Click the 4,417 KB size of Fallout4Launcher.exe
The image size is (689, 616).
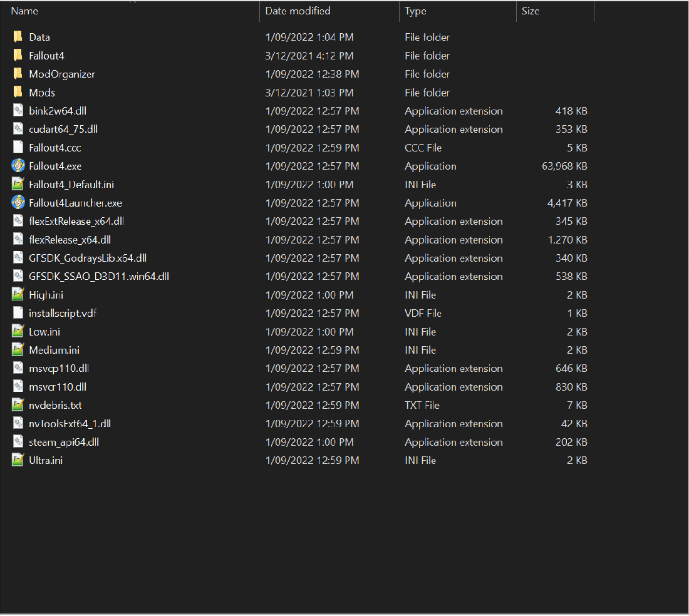(x=567, y=203)
